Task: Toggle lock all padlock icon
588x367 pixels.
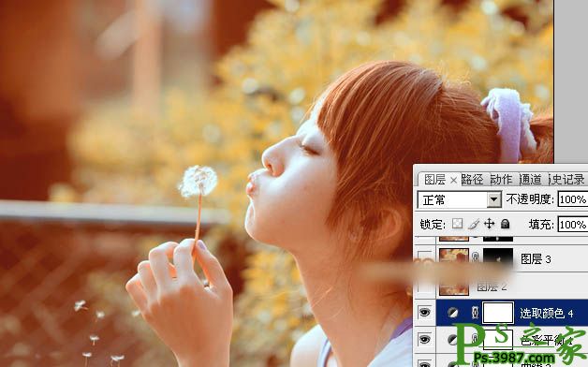Action: 505,224
